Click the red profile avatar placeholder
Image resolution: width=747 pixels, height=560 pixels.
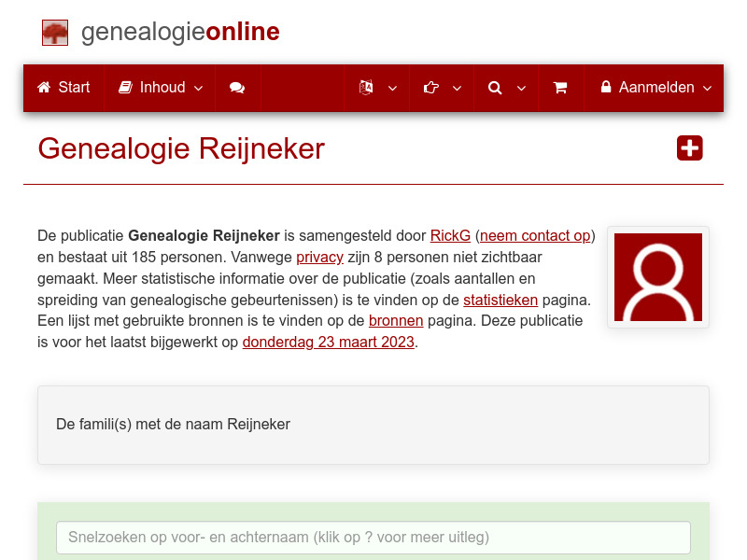(658, 277)
